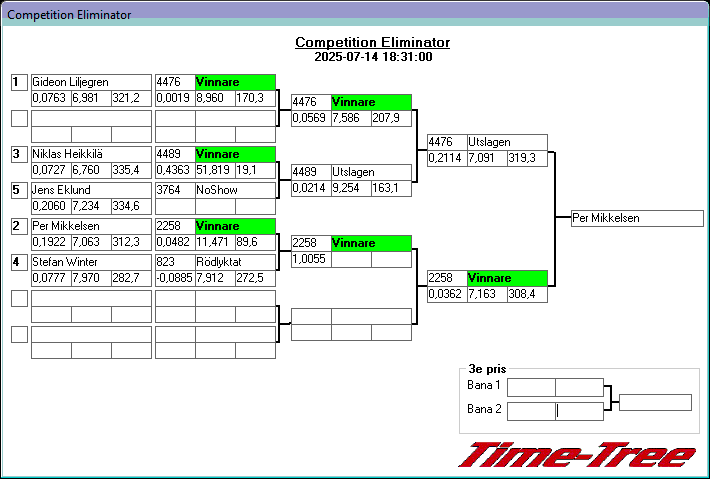
Task: Select seed number 4 box
Action: (x=19, y=262)
